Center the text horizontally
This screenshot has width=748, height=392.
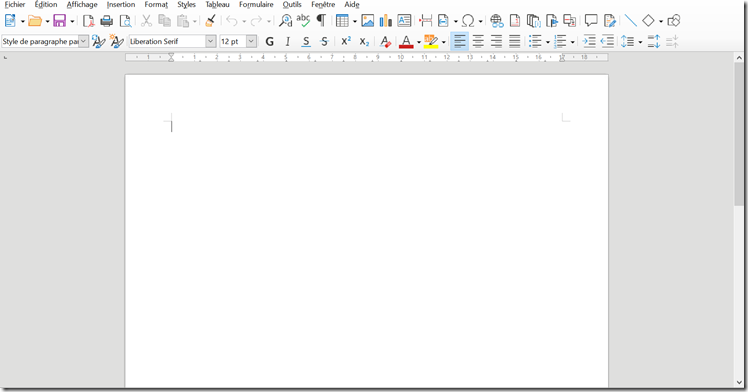[478, 41]
